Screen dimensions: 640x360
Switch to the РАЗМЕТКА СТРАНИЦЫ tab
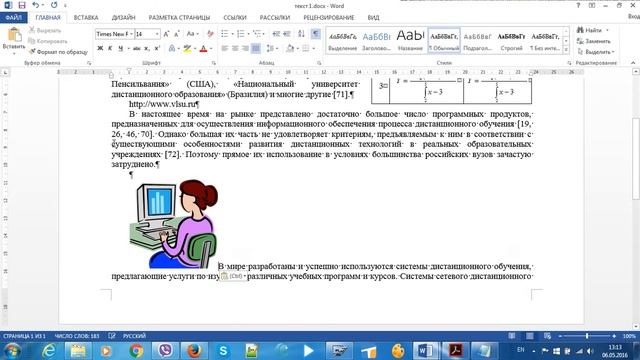click(179, 18)
